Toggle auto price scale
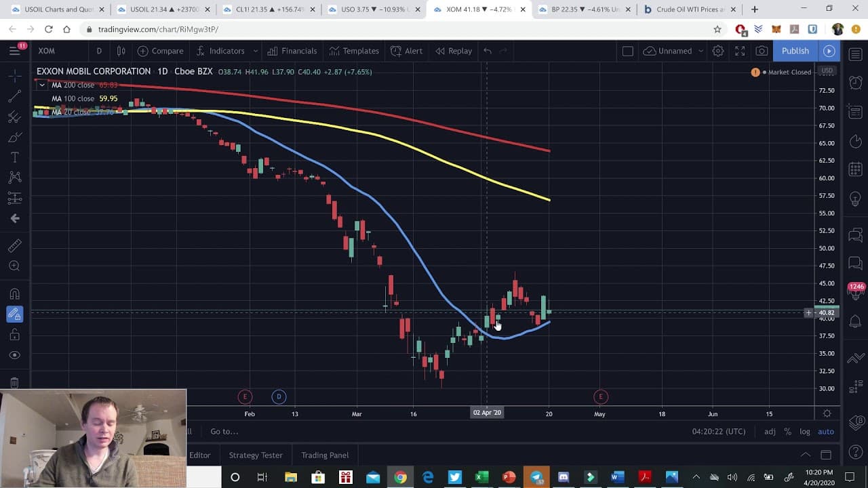 826,432
